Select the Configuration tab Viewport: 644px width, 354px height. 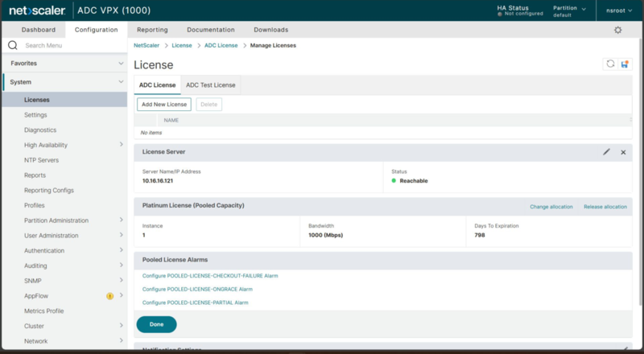coord(96,30)
